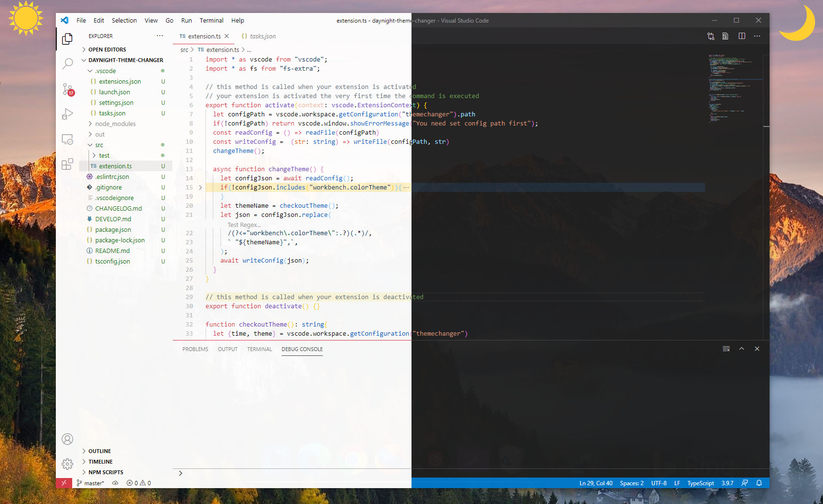Image resolution: width=823 pixels, height=504 pixels.
Task: Open Source Control view with 17 badge
Action: 67,89
